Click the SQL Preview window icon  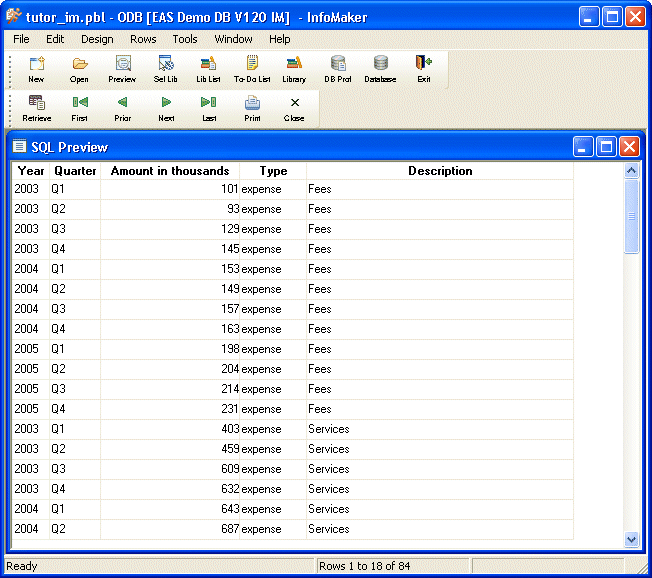[19, 146]
